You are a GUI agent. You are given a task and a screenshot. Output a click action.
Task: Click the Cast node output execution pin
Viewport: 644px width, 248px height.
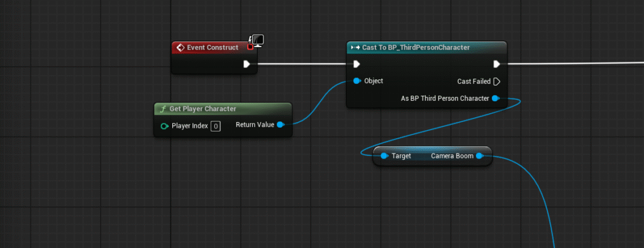point(497,64)
